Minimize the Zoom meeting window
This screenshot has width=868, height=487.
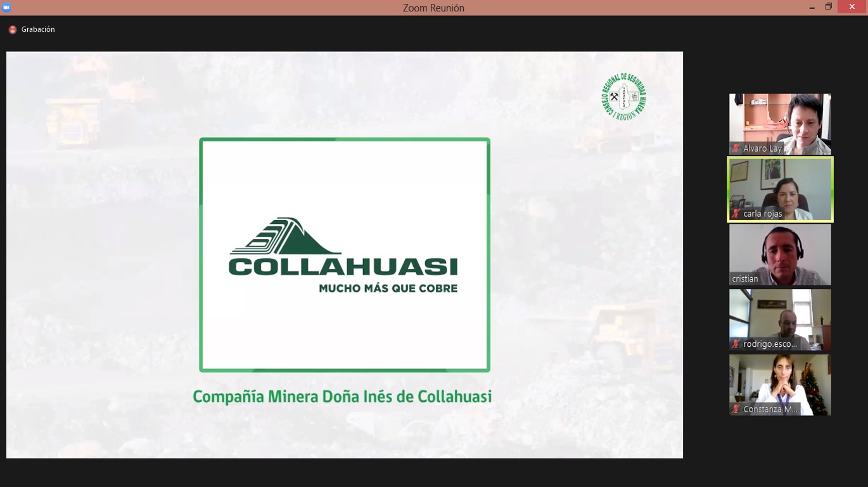pyautogui.click(x=812, y=7)
